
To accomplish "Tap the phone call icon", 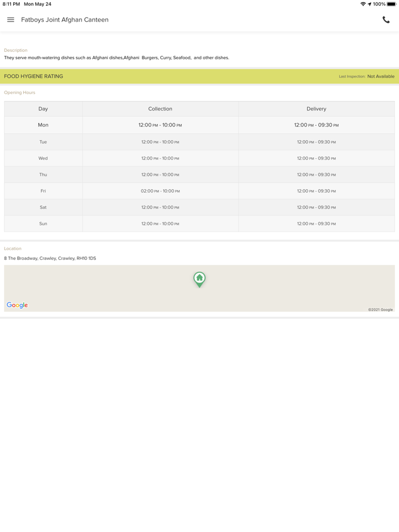I will click(386, 20).
